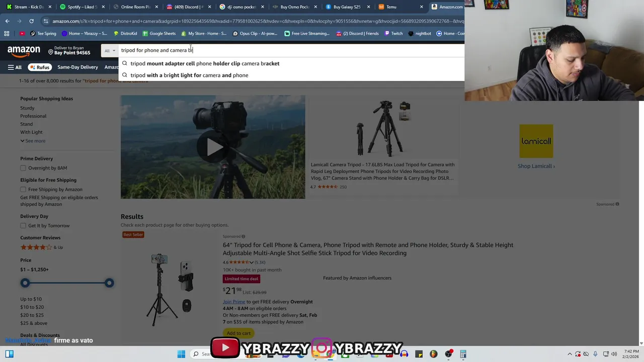The image size is (644, 362).
Task: Open the Lamicall brand logo
Action: 536,141
